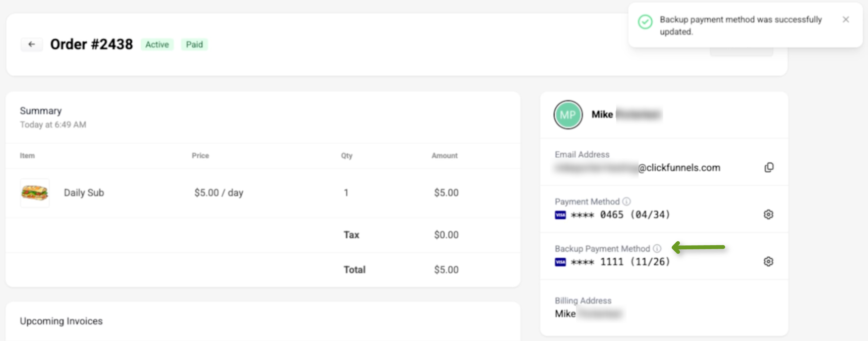Click the Active status badge
This screenshot has width=868, height=341.
pyautogui.click(x=157, y=44)
